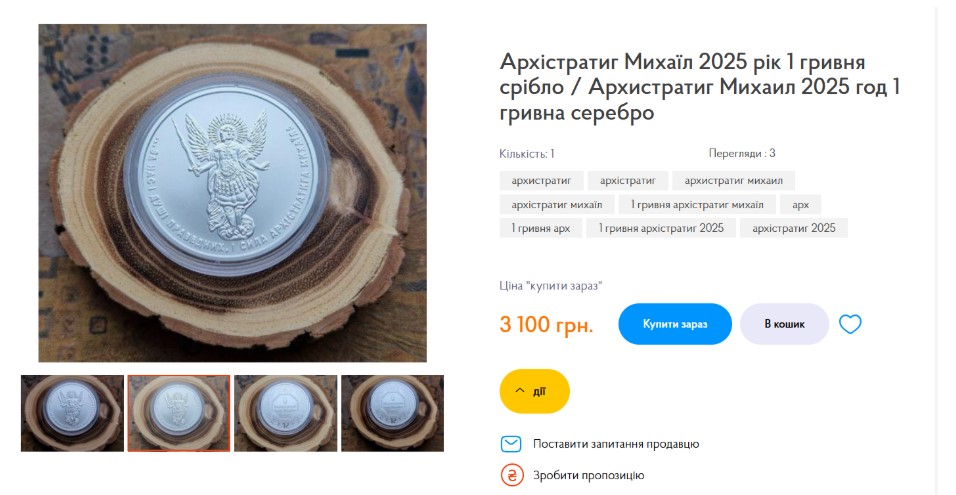This screenshot has width=956, height=495.
Task: View fourth coin thumbnail
Action: click(x=392, y=413)
